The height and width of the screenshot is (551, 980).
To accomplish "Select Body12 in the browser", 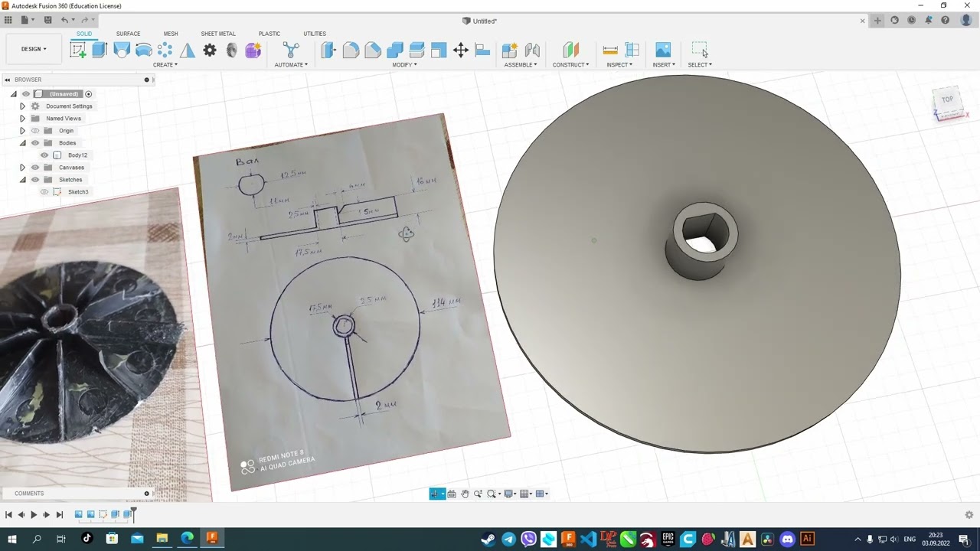I will tap(77, 155).
